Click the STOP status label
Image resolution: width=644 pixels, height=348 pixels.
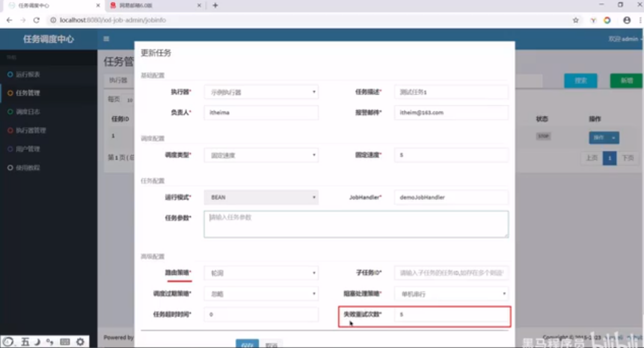[x=544, y=136]
